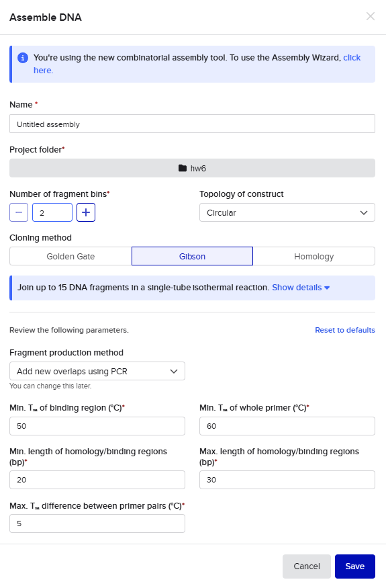Click the Cancel button

(307, 566)
